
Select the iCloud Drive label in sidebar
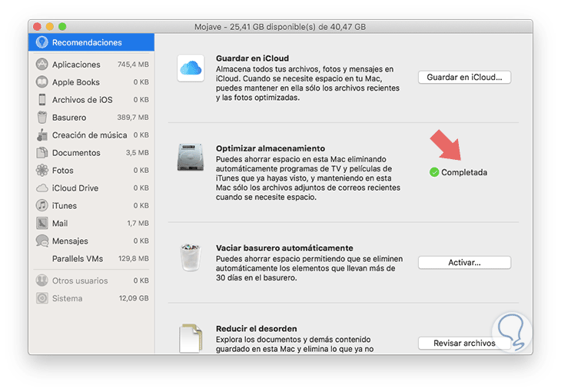point(75,188)
